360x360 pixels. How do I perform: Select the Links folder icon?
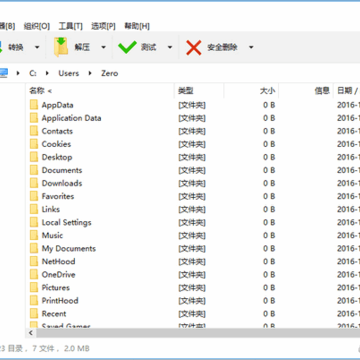tap(34, 209)
